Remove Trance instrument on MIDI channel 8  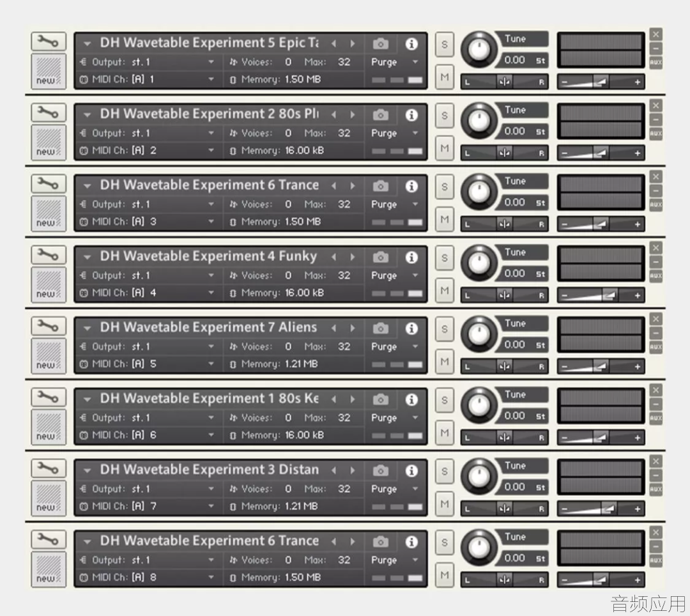click(x=655, y=532)
